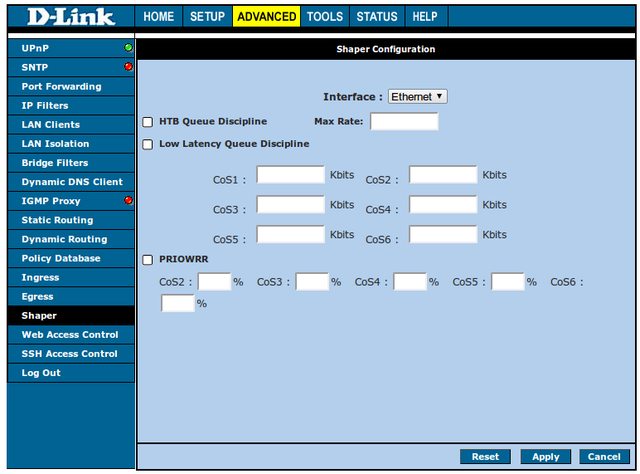Click the CoS1 Kbits input field

(291, 175)
